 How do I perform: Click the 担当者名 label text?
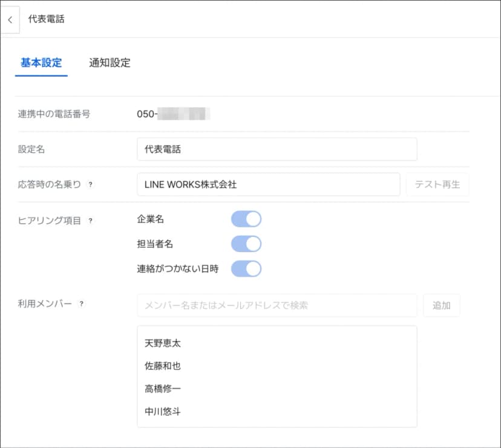155,244
